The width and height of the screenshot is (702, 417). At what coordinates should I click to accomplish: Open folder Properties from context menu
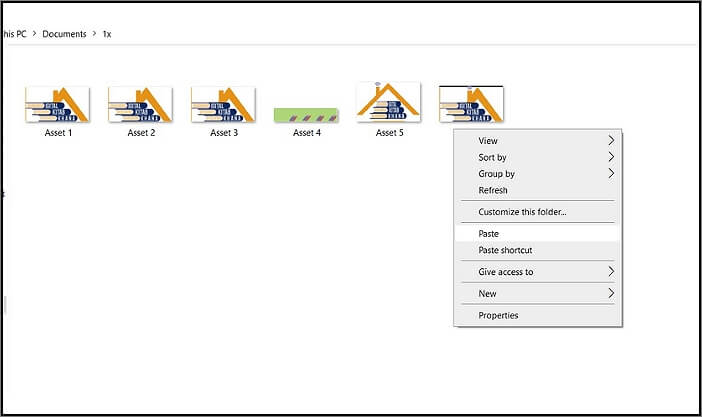pos(498,316)
